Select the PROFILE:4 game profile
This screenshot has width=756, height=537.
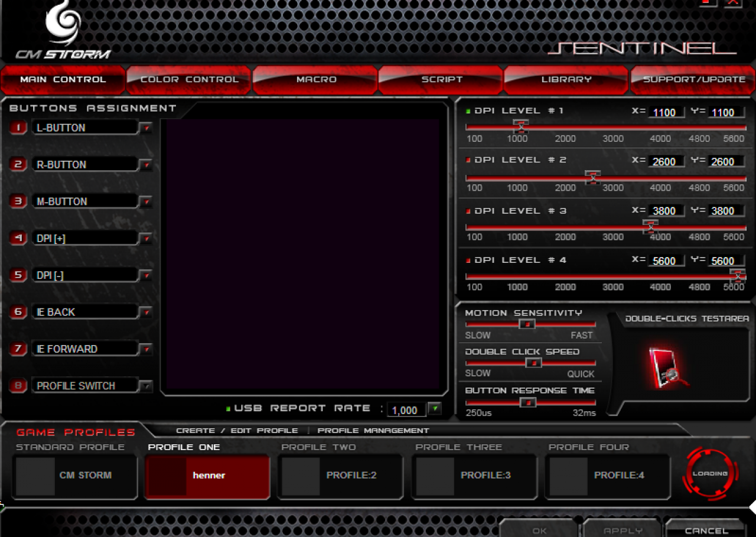click(608, 476)
